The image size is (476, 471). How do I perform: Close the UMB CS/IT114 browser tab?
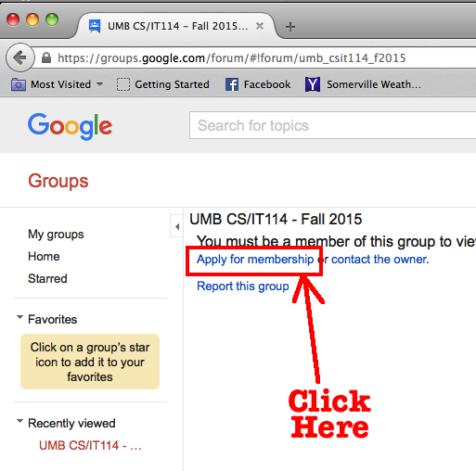point(260,26)
